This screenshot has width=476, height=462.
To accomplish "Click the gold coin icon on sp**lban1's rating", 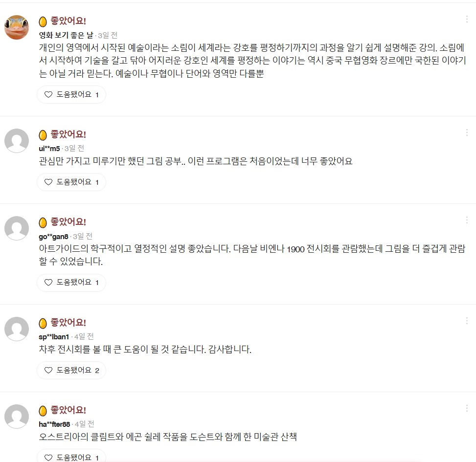I will pos(43,323).
